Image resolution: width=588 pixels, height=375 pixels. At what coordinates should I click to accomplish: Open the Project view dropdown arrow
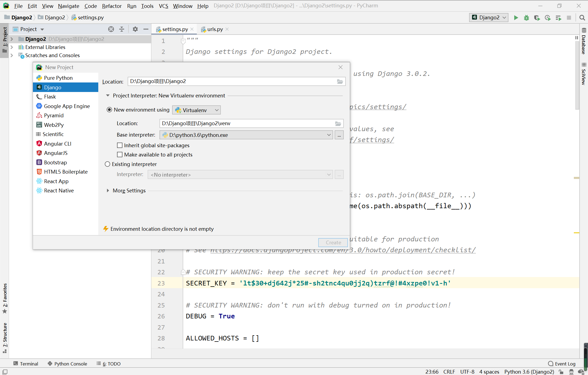(42, 29)
